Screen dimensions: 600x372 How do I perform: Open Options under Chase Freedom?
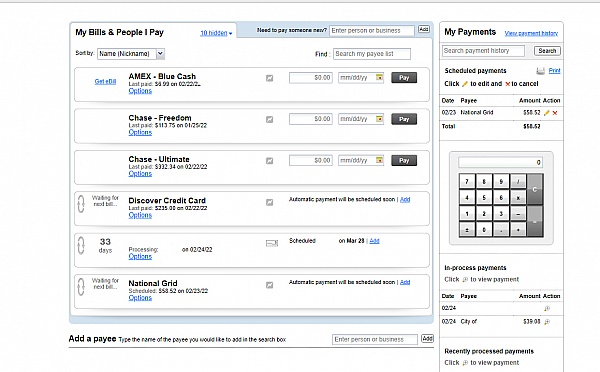point(140,132)
